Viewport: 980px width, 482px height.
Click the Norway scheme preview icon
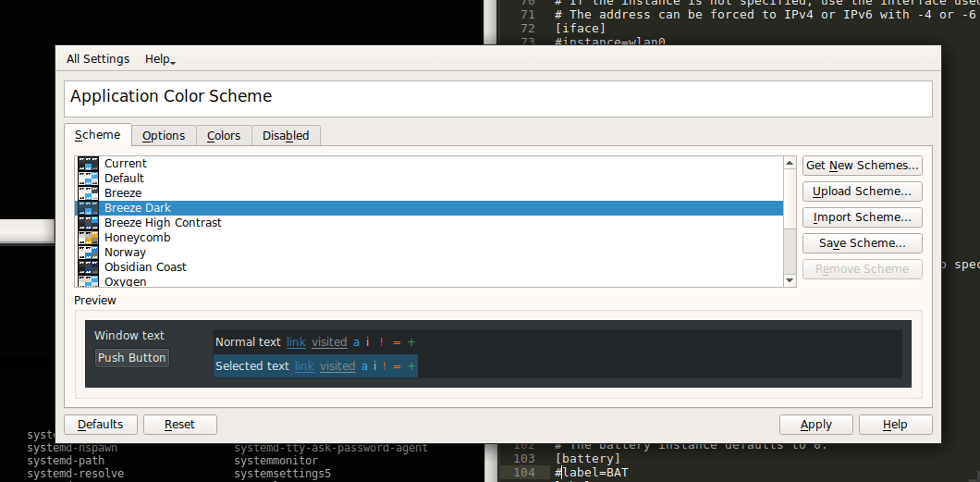(89, 253)
